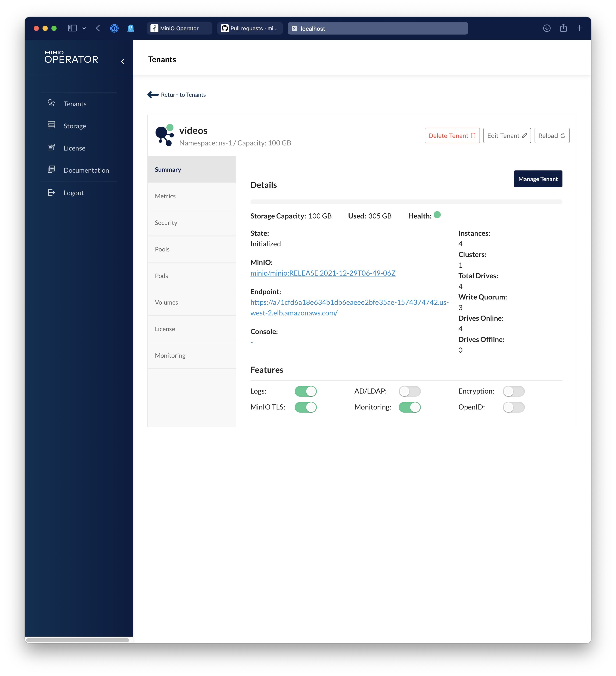Screen dimensions: 616x676
Task: Click the ghost extension icon
Action: (x=131, y=29)
